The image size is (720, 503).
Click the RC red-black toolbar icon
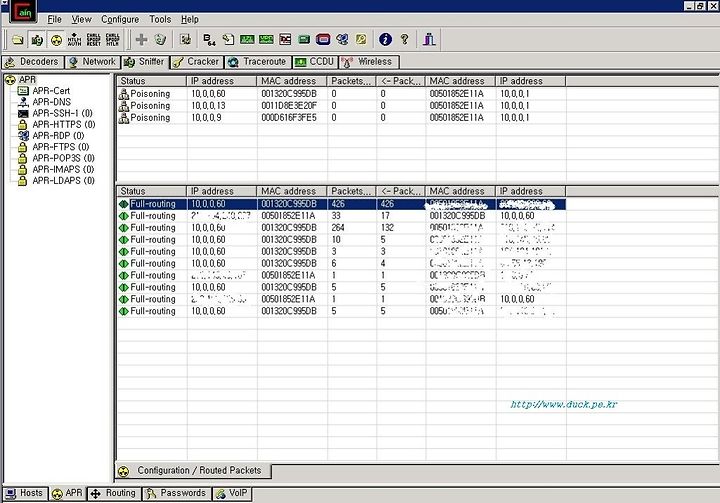[x=285, y=40]
